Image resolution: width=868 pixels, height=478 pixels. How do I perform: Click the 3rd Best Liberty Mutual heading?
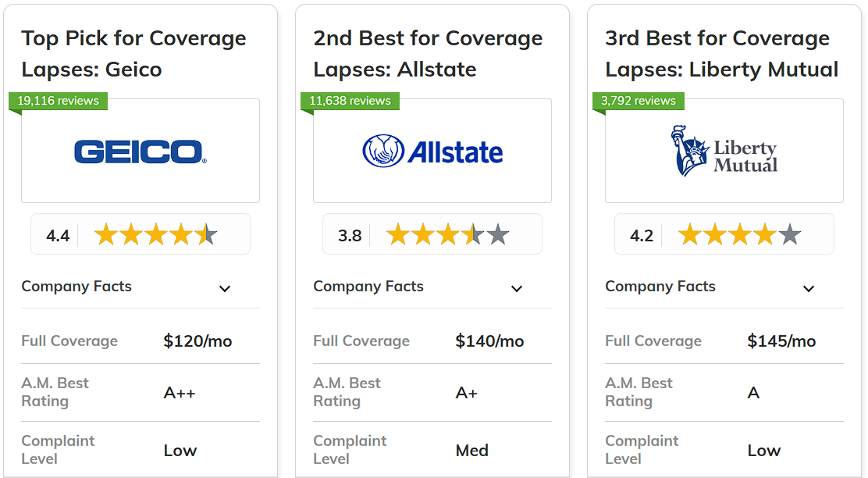[722, 54]
